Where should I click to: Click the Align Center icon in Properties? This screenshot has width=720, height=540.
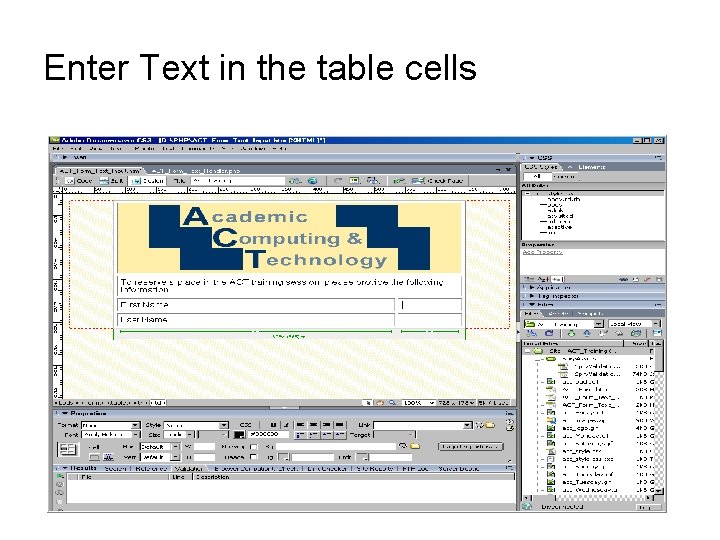click(x=314, y=425)
